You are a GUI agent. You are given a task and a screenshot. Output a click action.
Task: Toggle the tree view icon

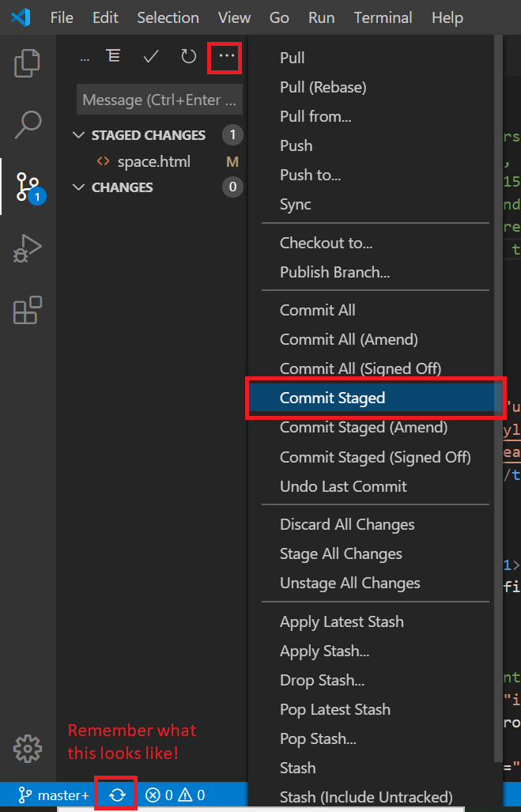coord(114,56)
